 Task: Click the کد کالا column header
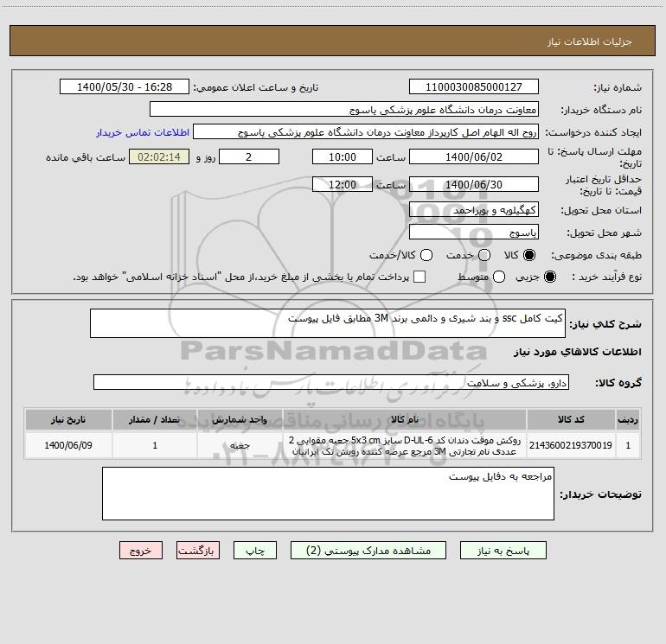[571, 419]
